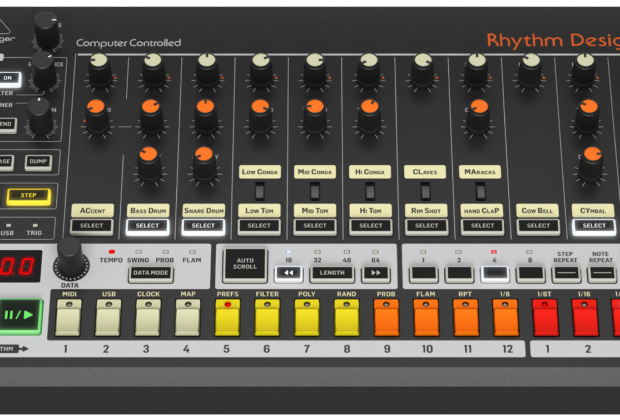The height and width of the screenshot is (420, 620).
Task: Click the Low Tom orange tuning knob
Action: click(x=260, y=116)
